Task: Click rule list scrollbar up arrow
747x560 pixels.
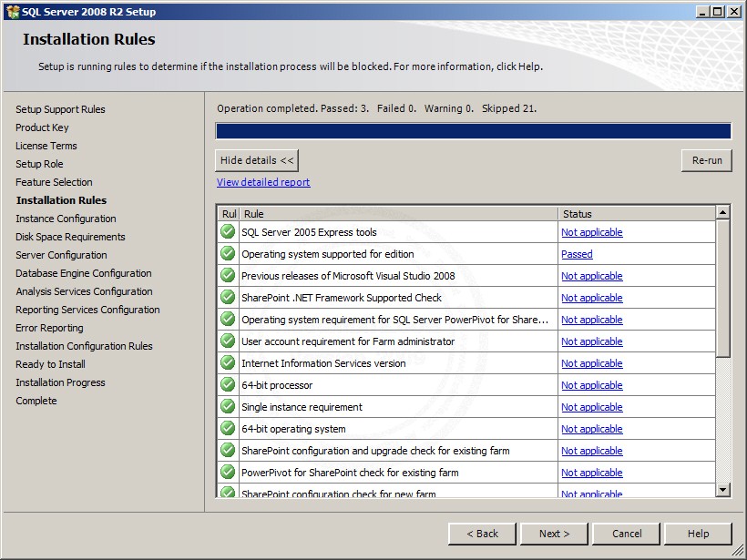Action: point(722,212)
